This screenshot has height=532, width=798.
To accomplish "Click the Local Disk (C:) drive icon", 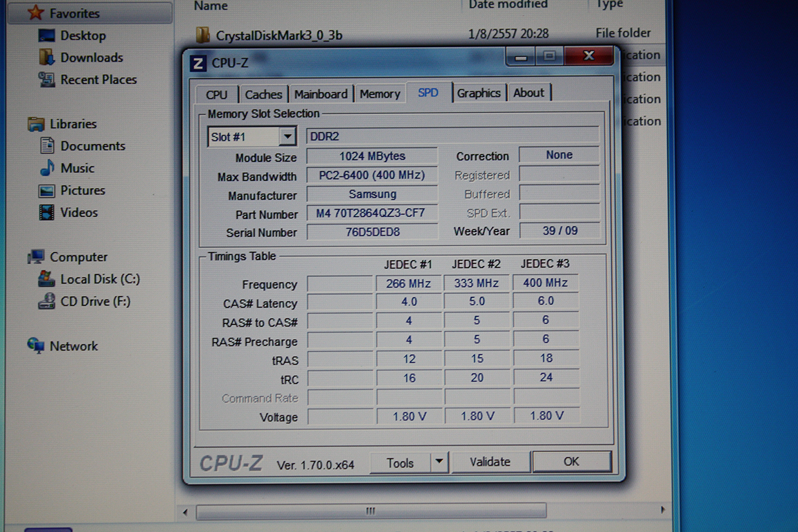I will click(46, 279).
